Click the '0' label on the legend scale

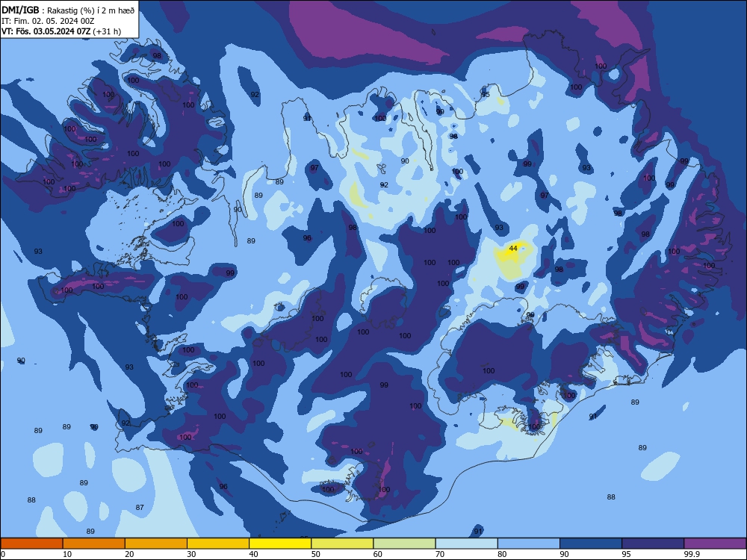pyautogui.click(x=3, y=554)
